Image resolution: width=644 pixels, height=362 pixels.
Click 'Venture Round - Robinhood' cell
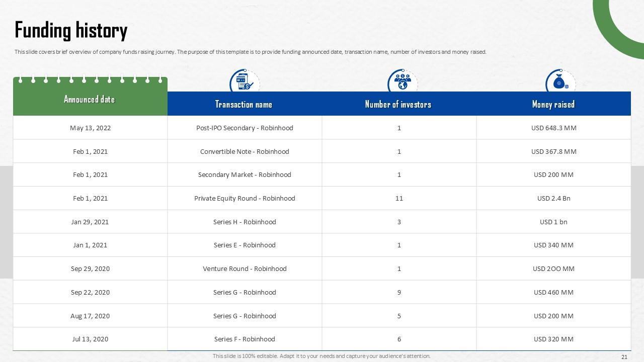pos(245,268)
